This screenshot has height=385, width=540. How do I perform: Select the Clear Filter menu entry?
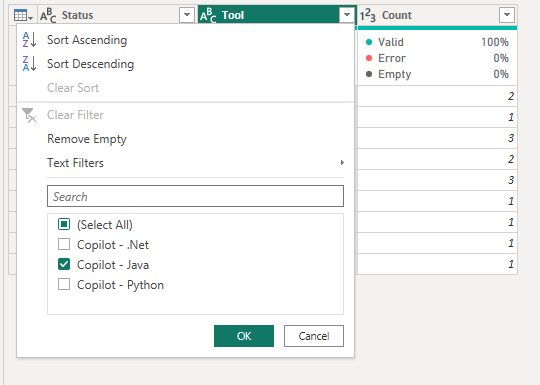tap(185, 115)
